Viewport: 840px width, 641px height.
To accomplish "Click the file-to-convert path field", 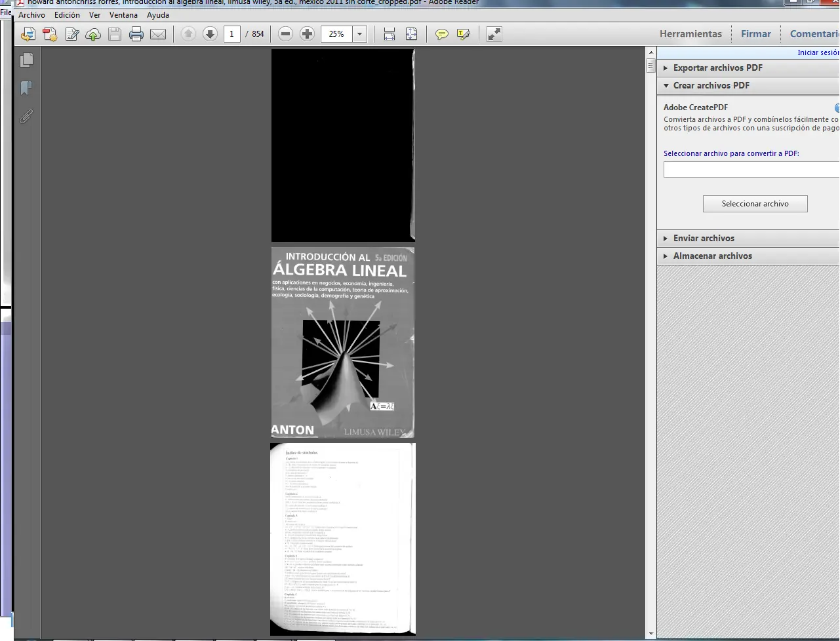I will point(751,170).
